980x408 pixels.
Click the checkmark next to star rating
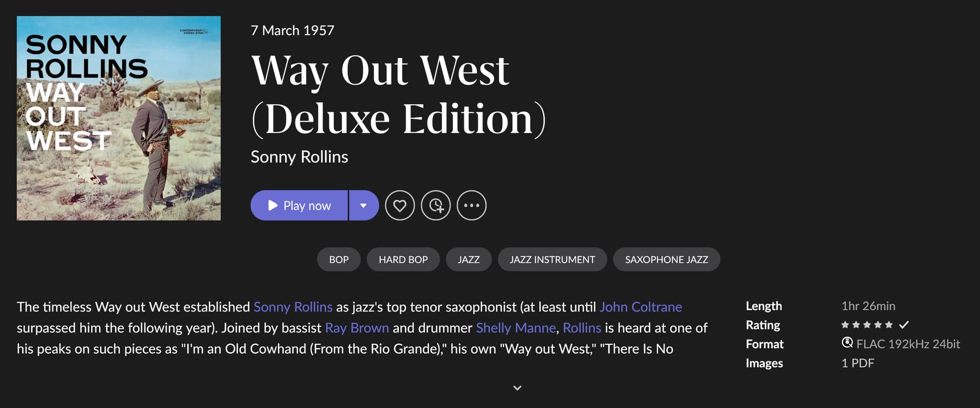tap(904, 325)
